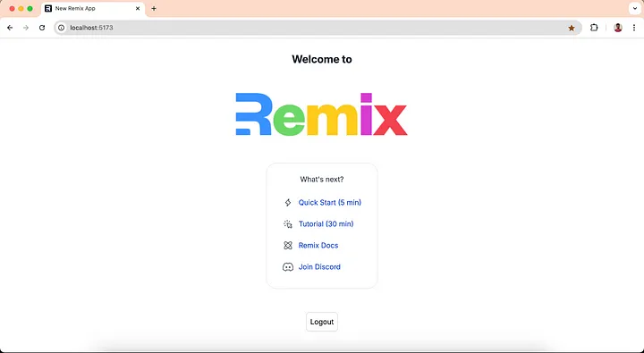Click the Remix favicon in the tab
644x353 pixels.
(48, 8)
